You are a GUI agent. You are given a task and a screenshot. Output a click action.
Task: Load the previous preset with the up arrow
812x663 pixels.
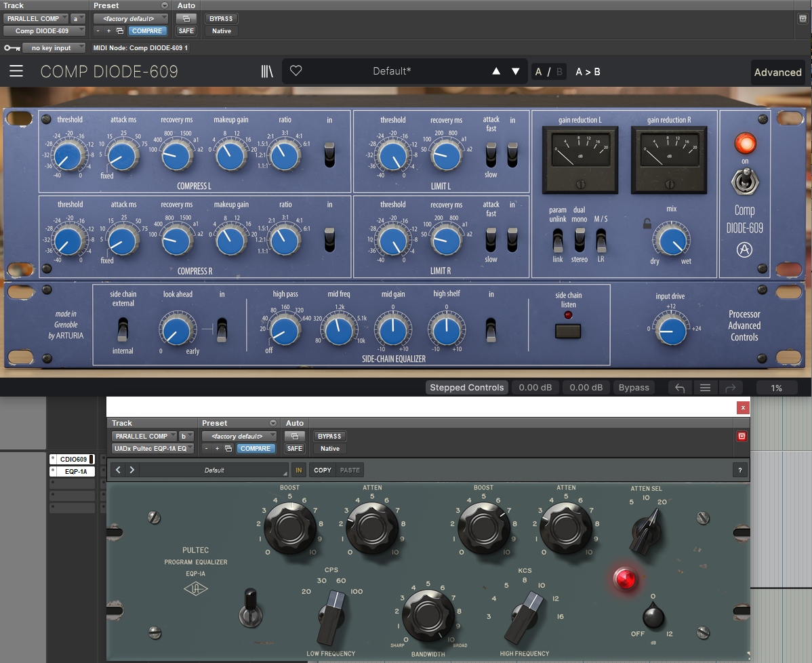pos(496,71)
